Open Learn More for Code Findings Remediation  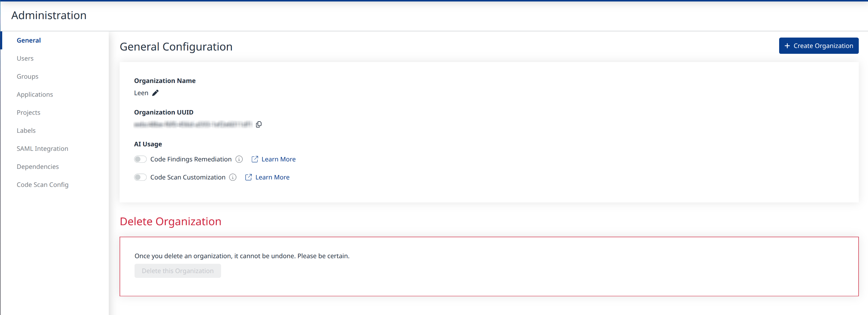tap(273, 159)
